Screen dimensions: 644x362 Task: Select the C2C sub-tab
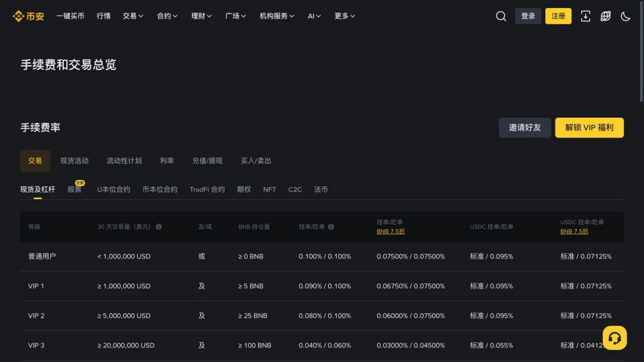tap(295, 189)
